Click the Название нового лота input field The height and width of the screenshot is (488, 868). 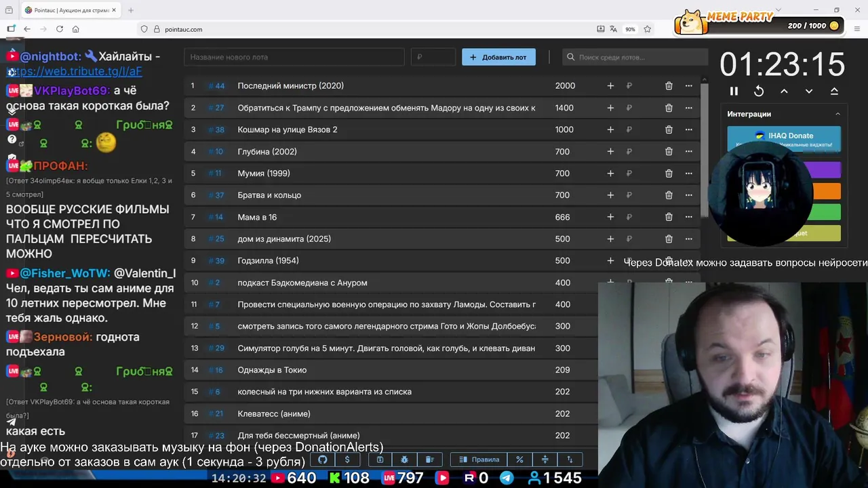click(x=294, y=57)
